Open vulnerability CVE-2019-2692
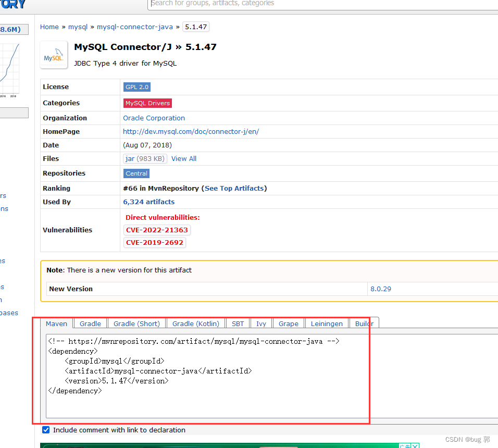Image resolution: width=498 pixels, height=448 pixels. (x=154, y=243)
